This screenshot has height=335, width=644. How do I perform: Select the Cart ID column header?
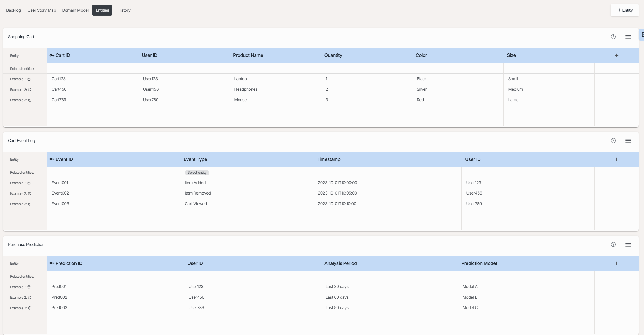click(x=63, y=55)
